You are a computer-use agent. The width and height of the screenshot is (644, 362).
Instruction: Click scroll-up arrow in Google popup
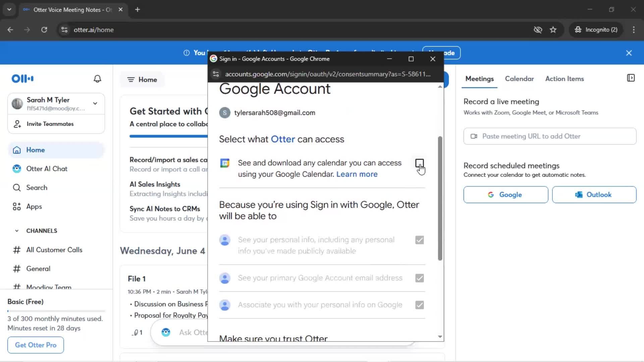click(x=440, y=87)
